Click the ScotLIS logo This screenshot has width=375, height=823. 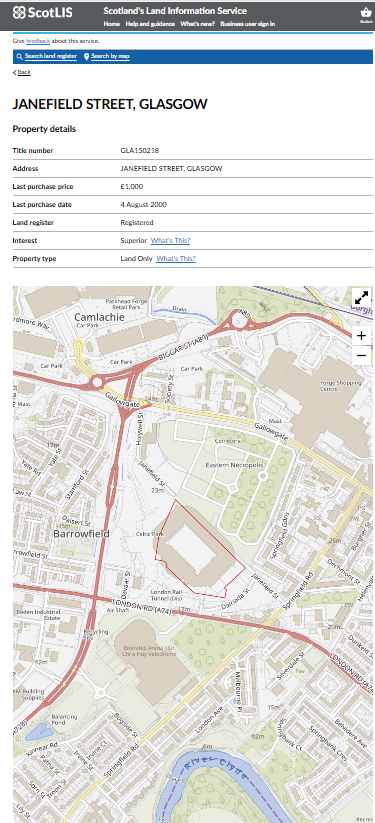pos(43,12)
